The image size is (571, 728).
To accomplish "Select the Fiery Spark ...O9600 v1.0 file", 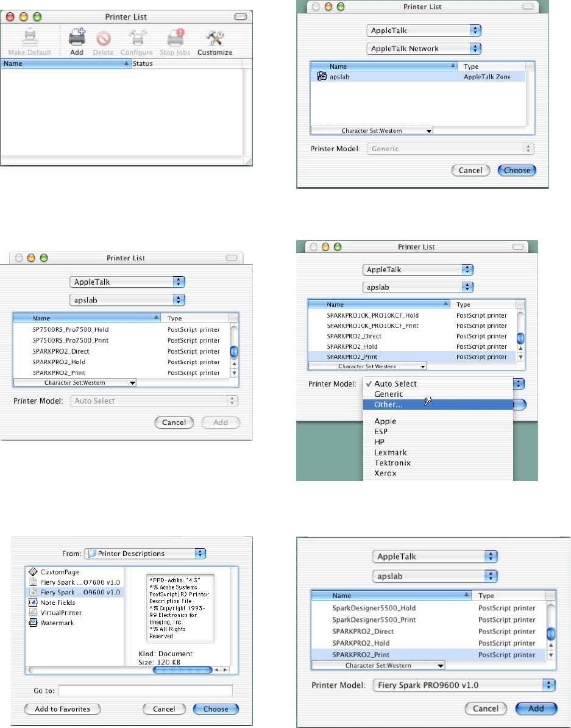I will [x=74, y=592].
